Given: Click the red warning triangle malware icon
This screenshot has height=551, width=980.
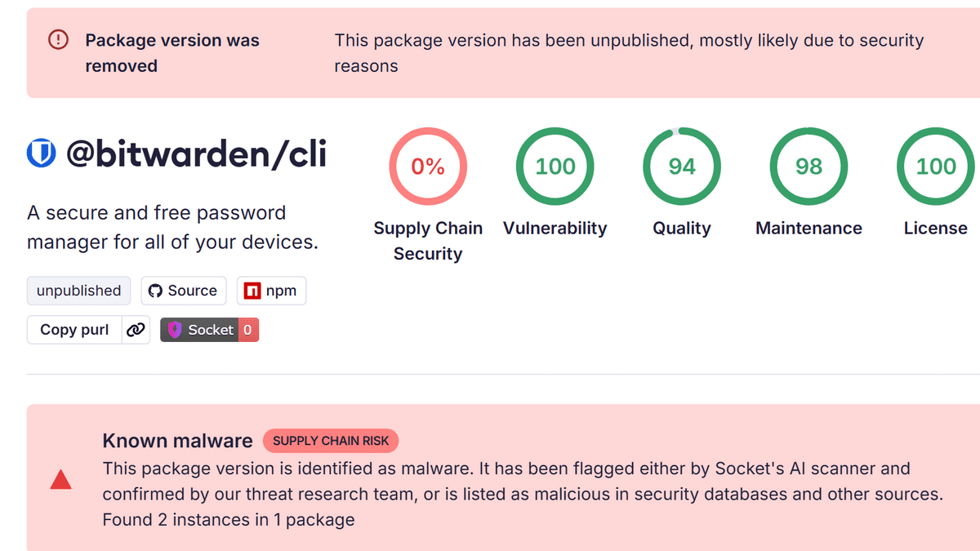Looking at the screenshot, I should click(61, 481).
